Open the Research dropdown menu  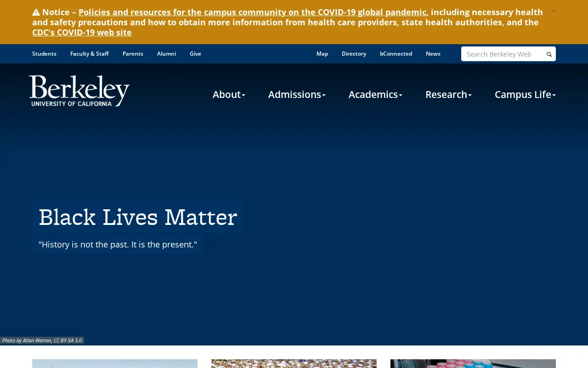click(x=448, y=94)
